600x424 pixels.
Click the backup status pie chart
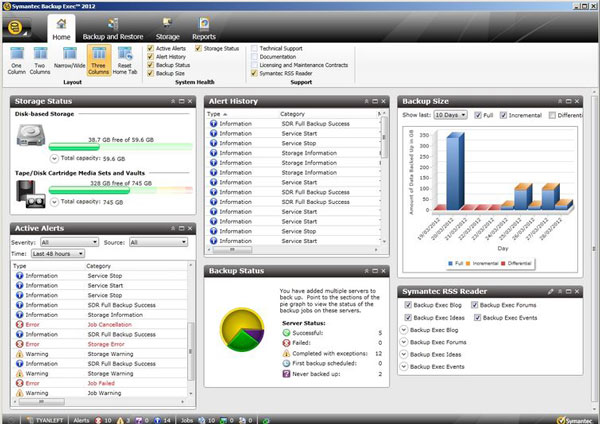pyautogui.click(x=242, y=330)
